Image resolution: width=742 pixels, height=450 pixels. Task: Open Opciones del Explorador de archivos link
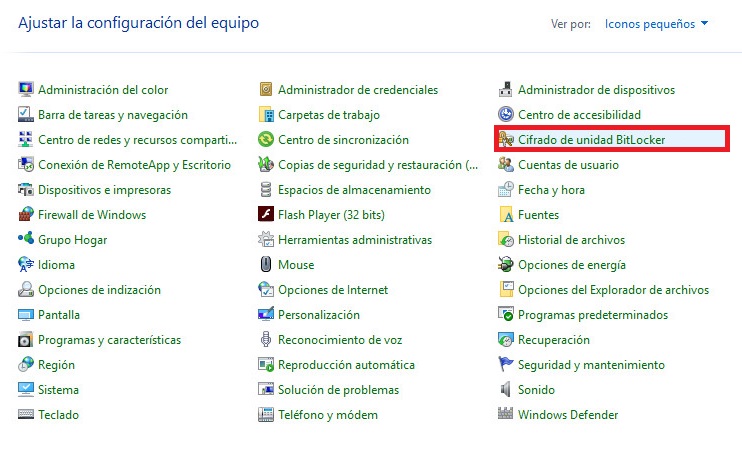point(613,290)
